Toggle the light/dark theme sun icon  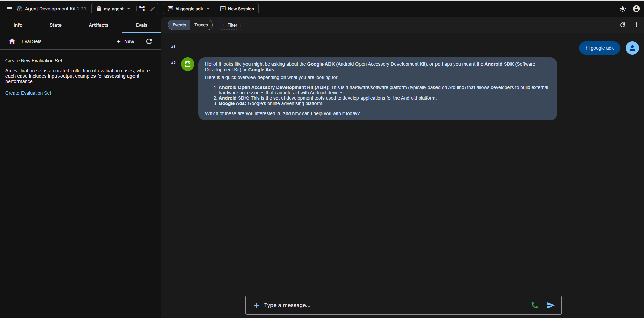pyautogui.click(x=623, y=9)
